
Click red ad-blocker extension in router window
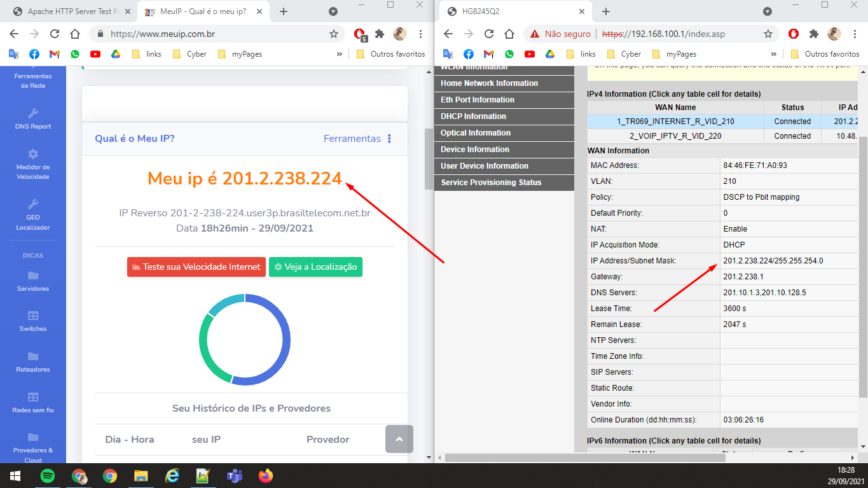(x=793, y=34)
